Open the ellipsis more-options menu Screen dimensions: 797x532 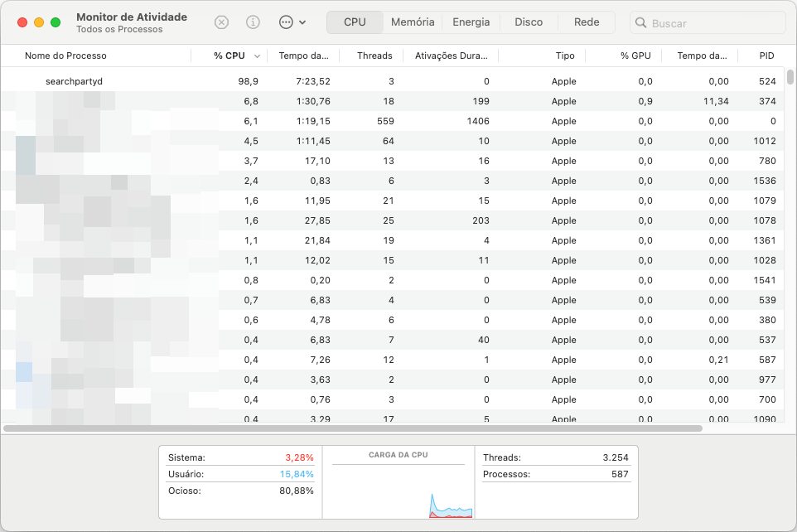pos(287,22)
